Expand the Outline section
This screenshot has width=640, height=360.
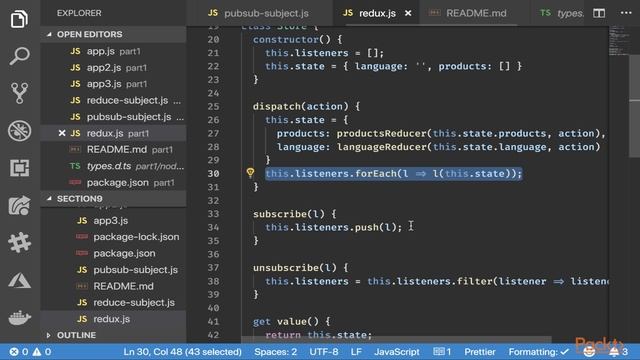click(x=113, y=335)
